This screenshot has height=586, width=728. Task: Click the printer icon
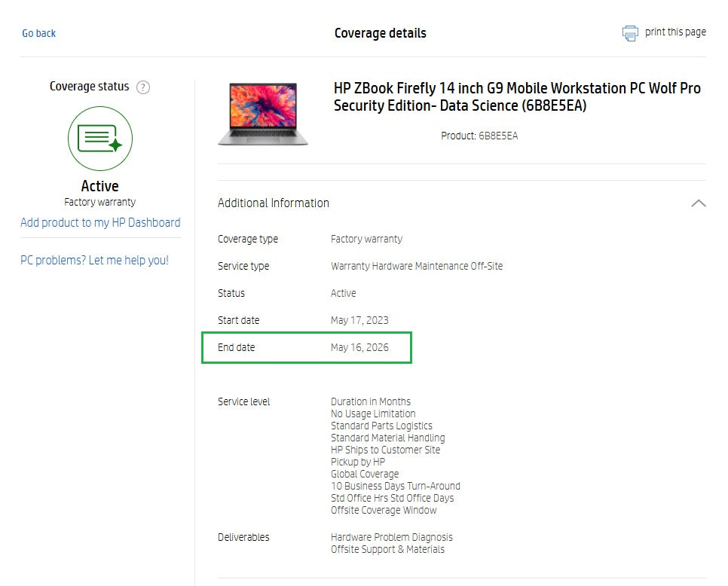[630, 33]
